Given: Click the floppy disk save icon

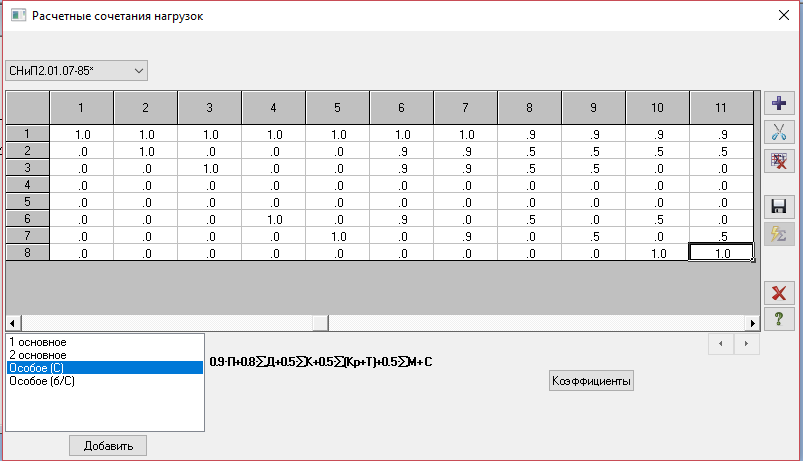Looking at the screenshot, I should [x=779, y=206].
